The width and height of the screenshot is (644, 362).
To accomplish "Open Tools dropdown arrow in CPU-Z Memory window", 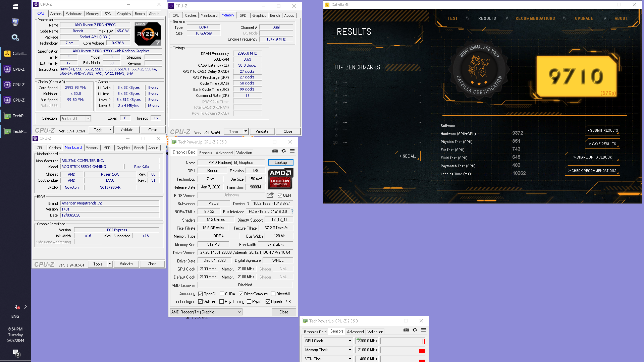I will click(x=246, y=131).
